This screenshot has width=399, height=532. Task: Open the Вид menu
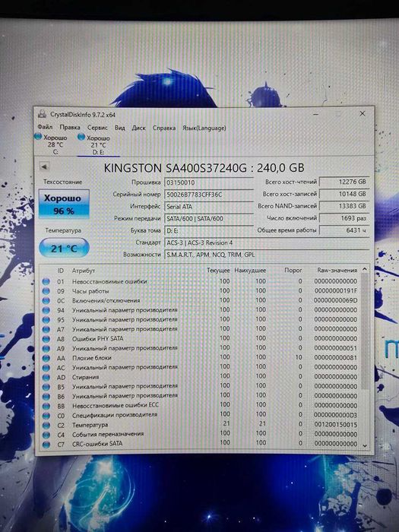[x=119, y=128]
